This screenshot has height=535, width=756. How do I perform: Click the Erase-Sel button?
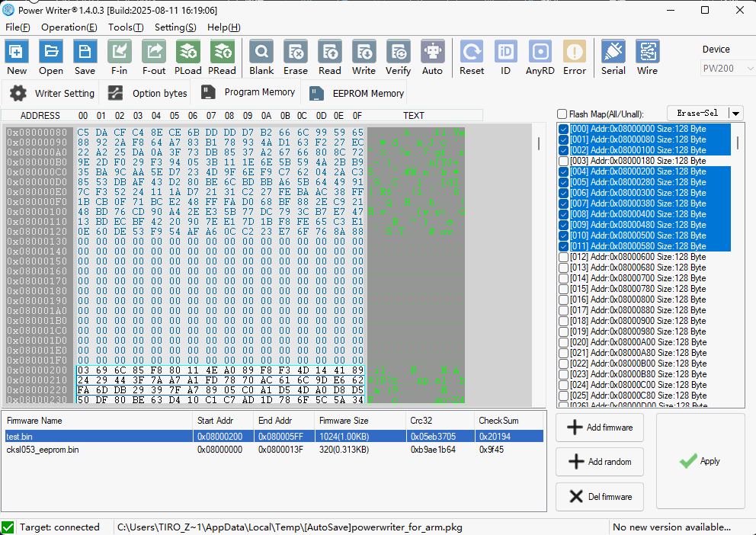tap(697, 114)
